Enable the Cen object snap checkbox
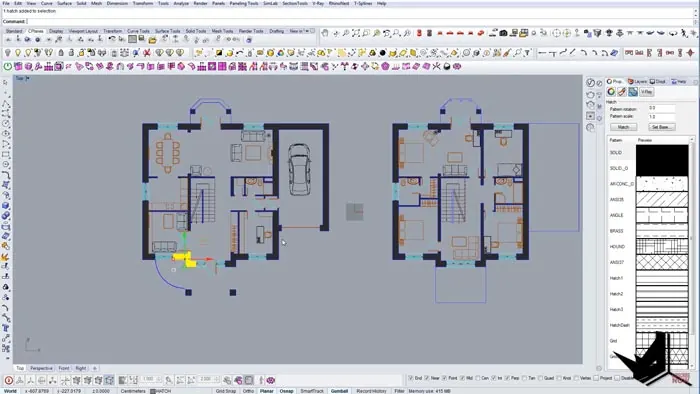700x394 pixels. pyautogui.click(x=478, y=378)
